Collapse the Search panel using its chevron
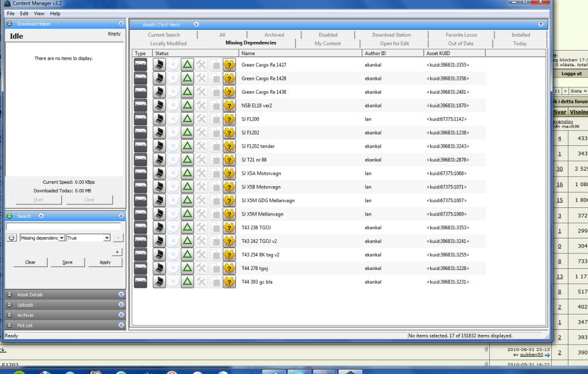 [x=121, y=215]
